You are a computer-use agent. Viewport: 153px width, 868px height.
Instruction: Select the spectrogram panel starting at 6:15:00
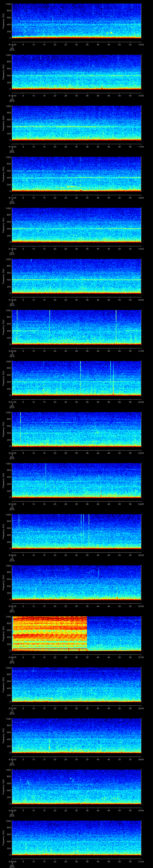pyautogui.click(x=77, y=72)
